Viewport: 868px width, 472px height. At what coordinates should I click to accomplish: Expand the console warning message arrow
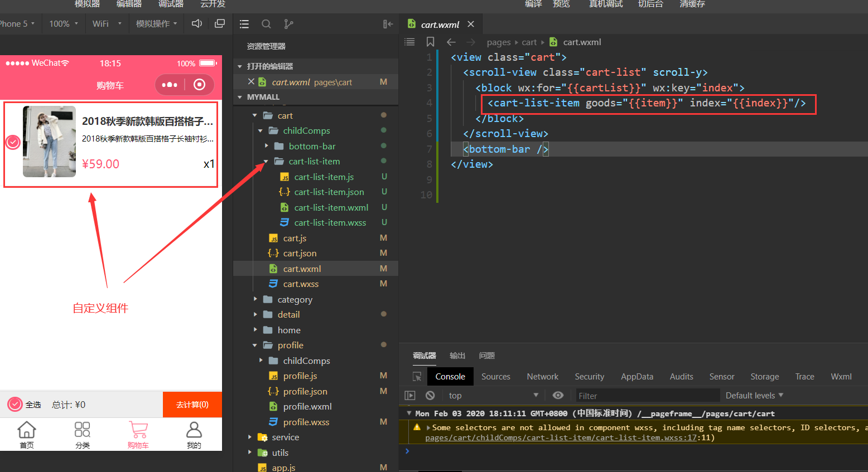(x=428, y=427)
